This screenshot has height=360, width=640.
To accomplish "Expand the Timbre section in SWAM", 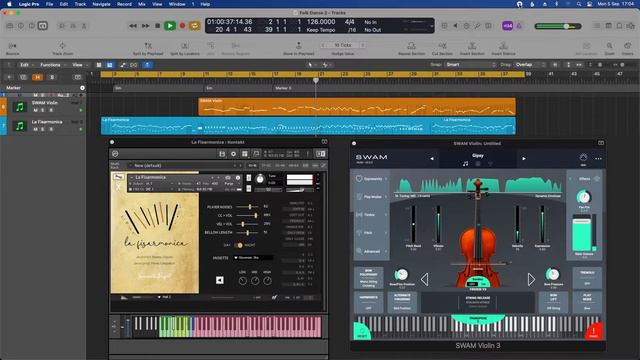I will [x=371, y=215].
